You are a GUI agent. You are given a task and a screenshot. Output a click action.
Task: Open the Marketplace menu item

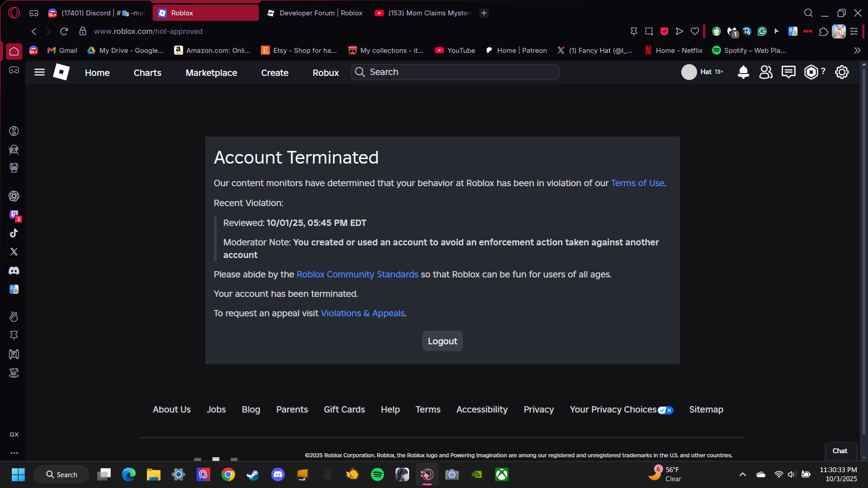click(x=211, y=73)
